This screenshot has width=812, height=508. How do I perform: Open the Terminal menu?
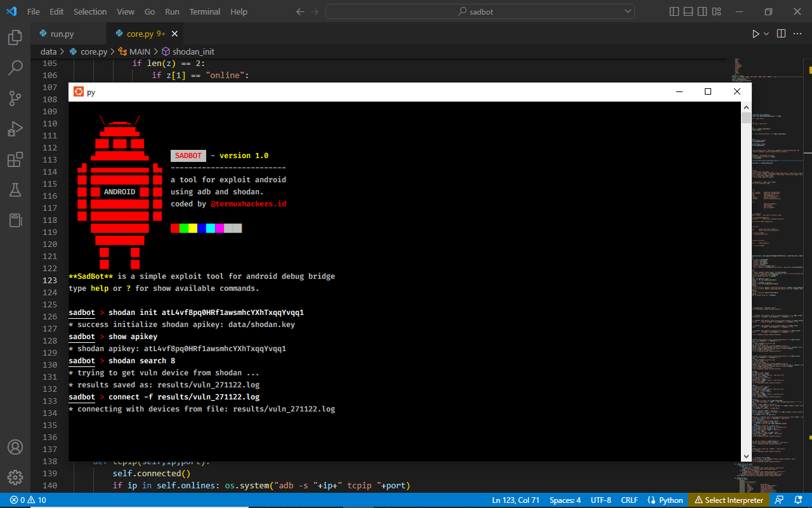pyautogui.click(x=205, y=11)
